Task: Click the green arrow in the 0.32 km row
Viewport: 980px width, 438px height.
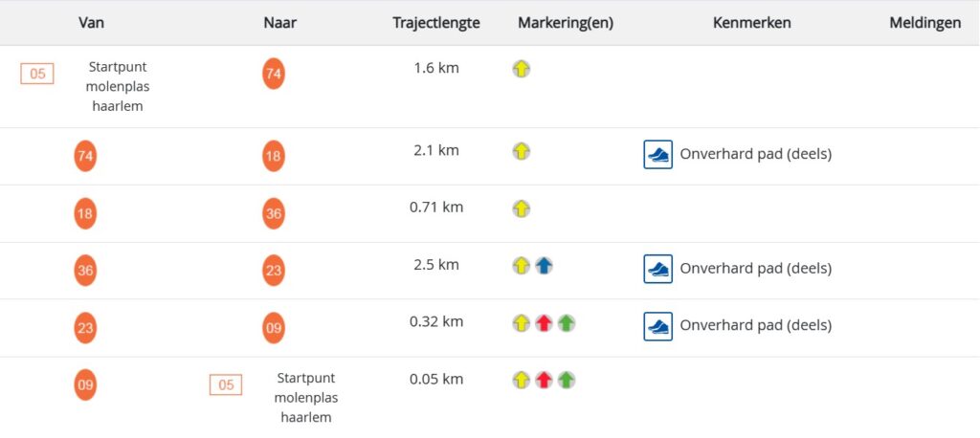Action: [x=567, y=323]
